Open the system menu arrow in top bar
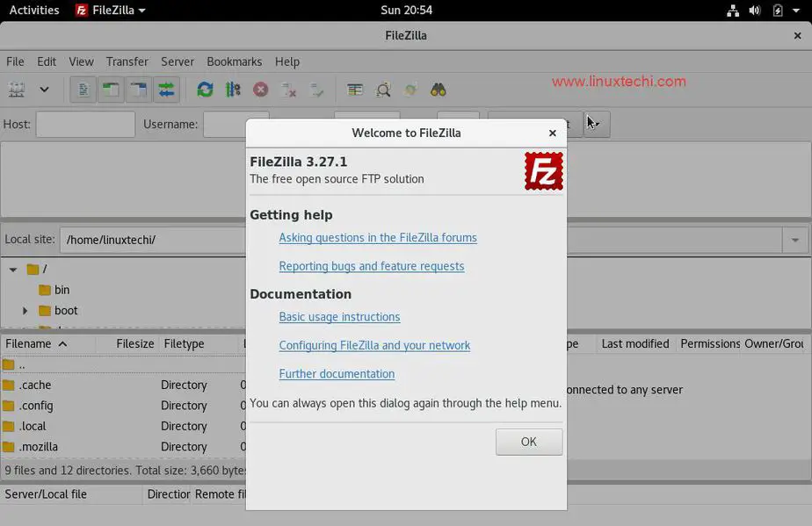The image size is (812, 526). tap(796, 11)
